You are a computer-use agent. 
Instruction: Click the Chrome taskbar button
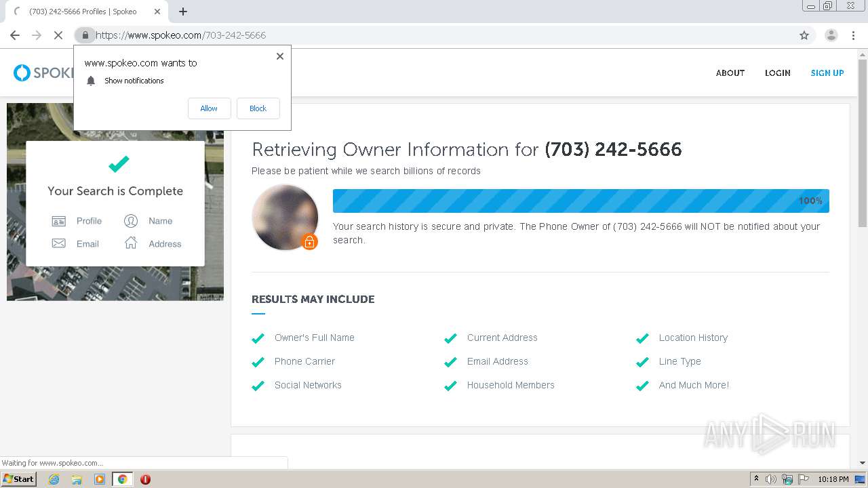coord(122,479)
